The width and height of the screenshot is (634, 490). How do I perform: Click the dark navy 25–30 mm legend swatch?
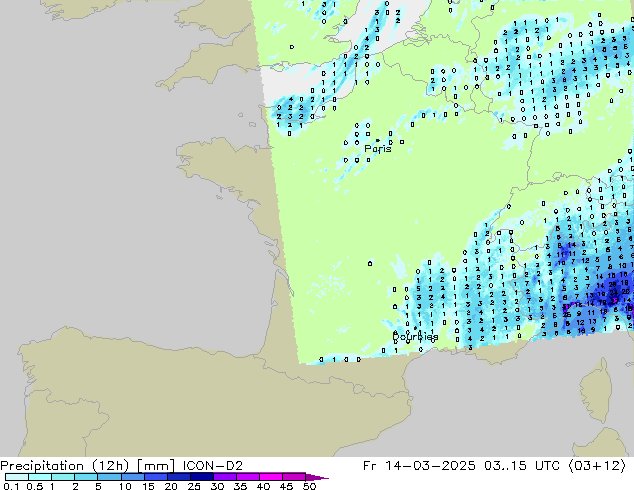202,477
